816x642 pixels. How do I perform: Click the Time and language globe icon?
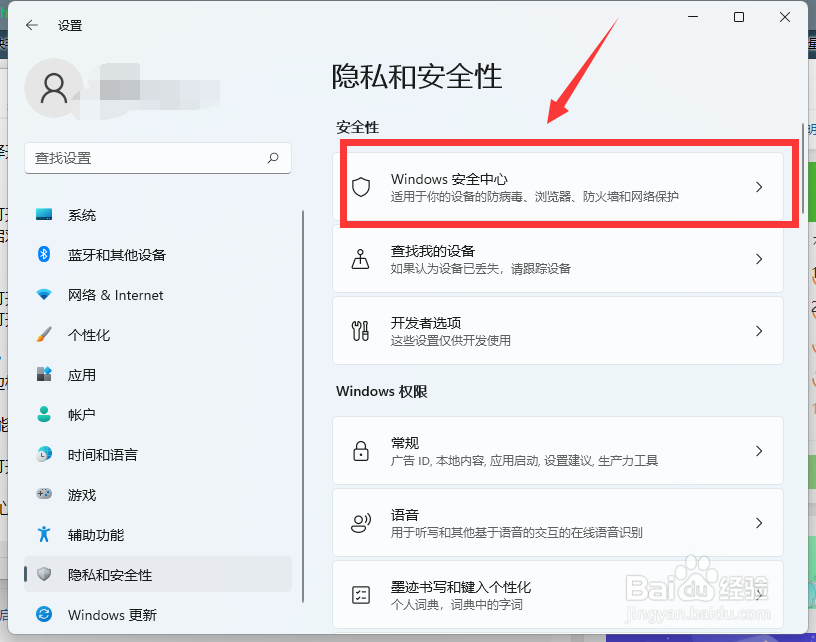[x=44, y=454]
